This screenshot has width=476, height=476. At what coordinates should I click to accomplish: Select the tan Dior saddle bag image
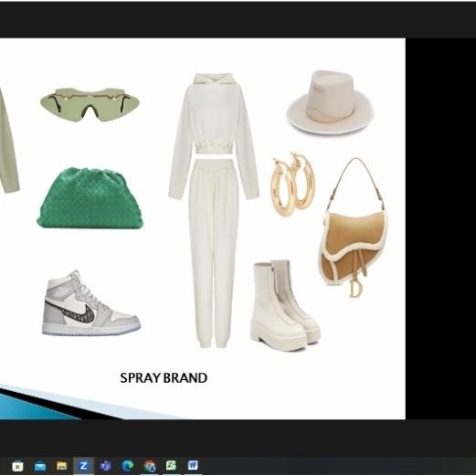[x=354, y=227]
